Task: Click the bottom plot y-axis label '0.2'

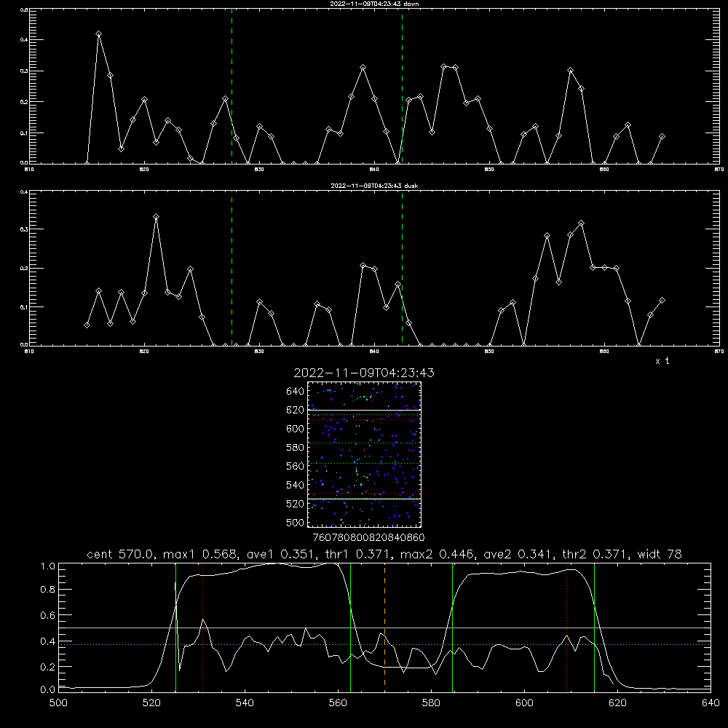Action: (x=48, y=667)
